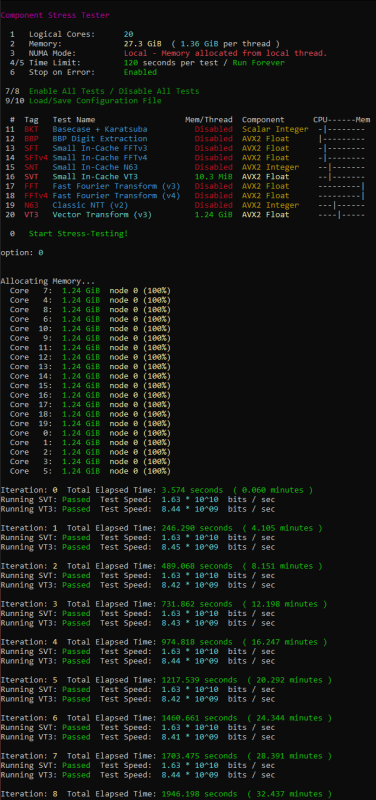The height and width of the screenshot is (800, 376).
Task: Click the 'Core 10:' allocation row
Action: tap(90, 329)
